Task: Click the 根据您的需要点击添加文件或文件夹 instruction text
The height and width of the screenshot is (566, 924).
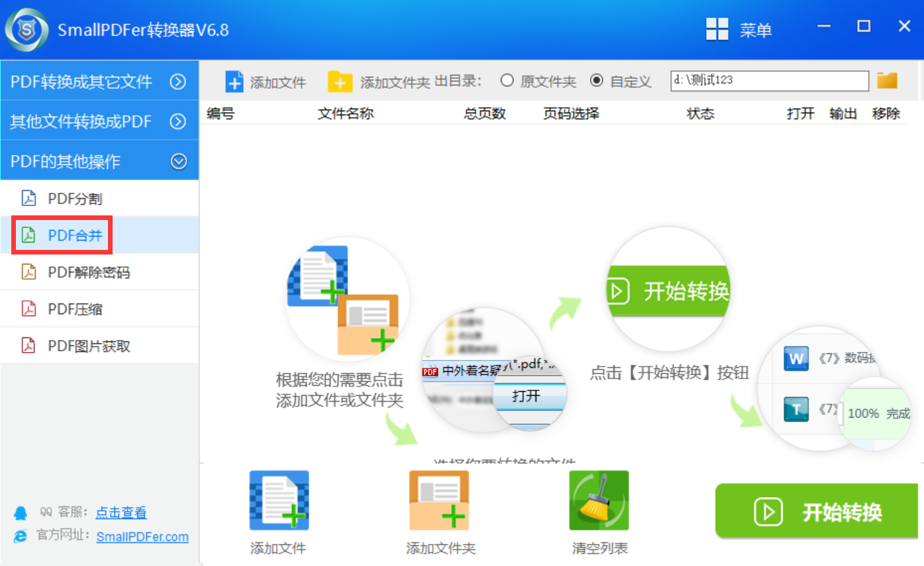Action: click(340, 390)
